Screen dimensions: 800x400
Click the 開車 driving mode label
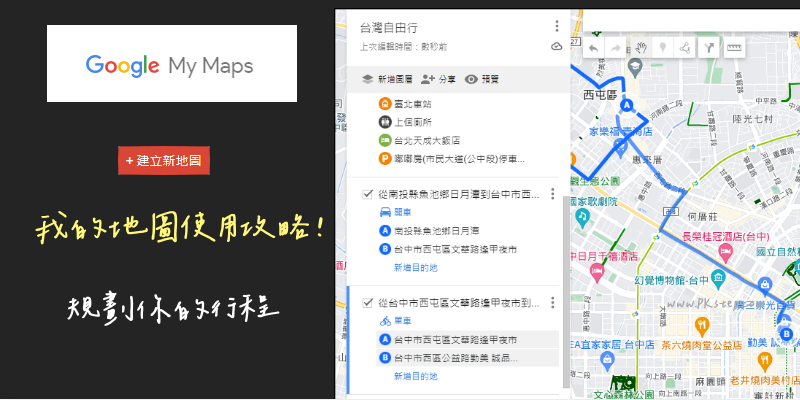pyautogui.click(x=403, y=212)
